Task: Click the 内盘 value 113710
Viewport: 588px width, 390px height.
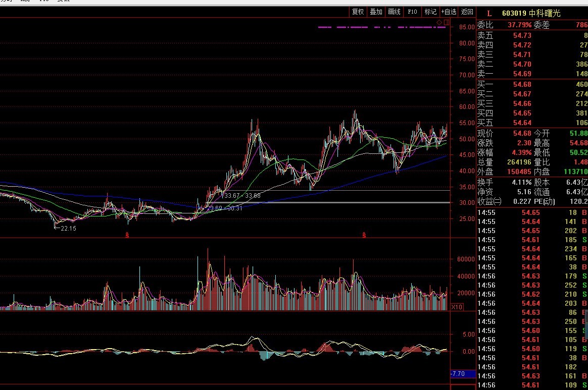Action: click(x=576, y=172)
